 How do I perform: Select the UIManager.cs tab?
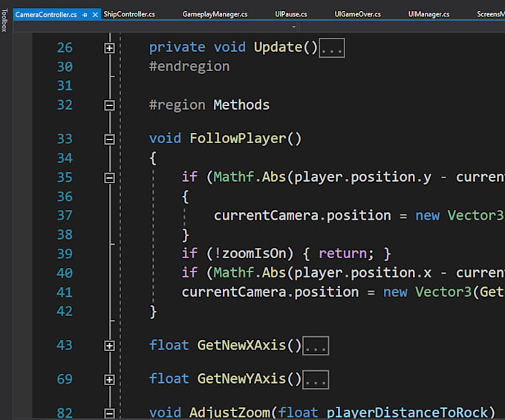click(429, 14)
